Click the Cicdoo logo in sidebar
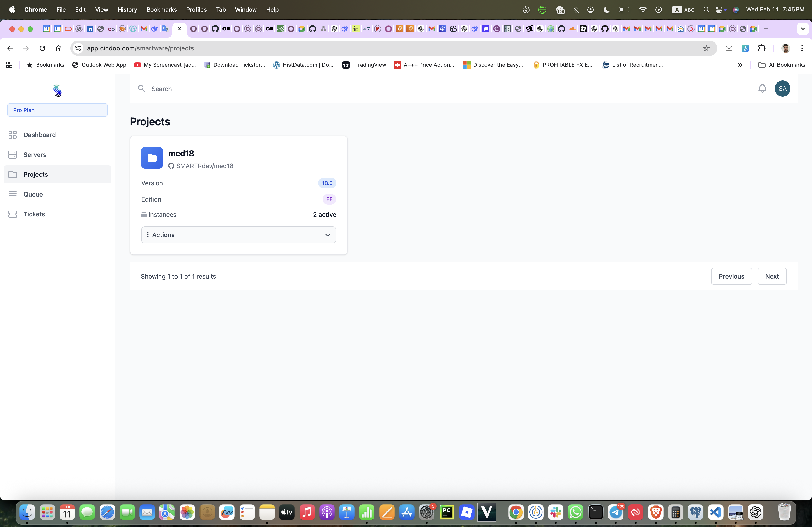This screenshot has width=812, height=527. 57,91
